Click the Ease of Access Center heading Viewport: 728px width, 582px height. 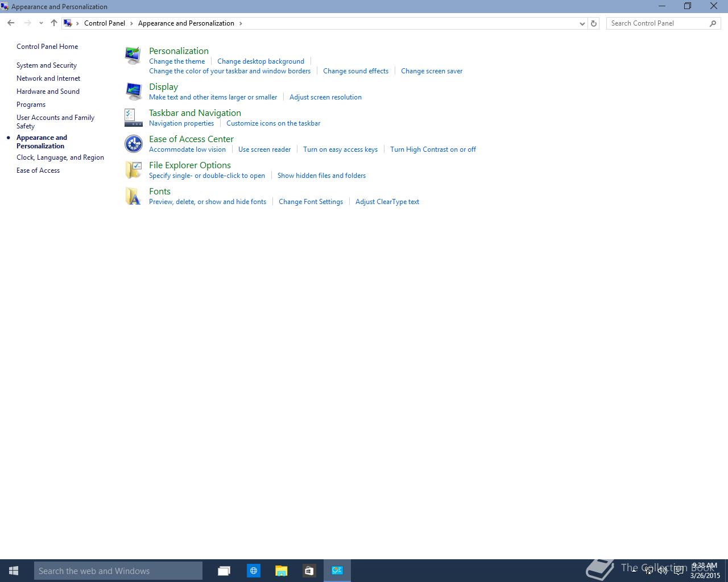191,139
